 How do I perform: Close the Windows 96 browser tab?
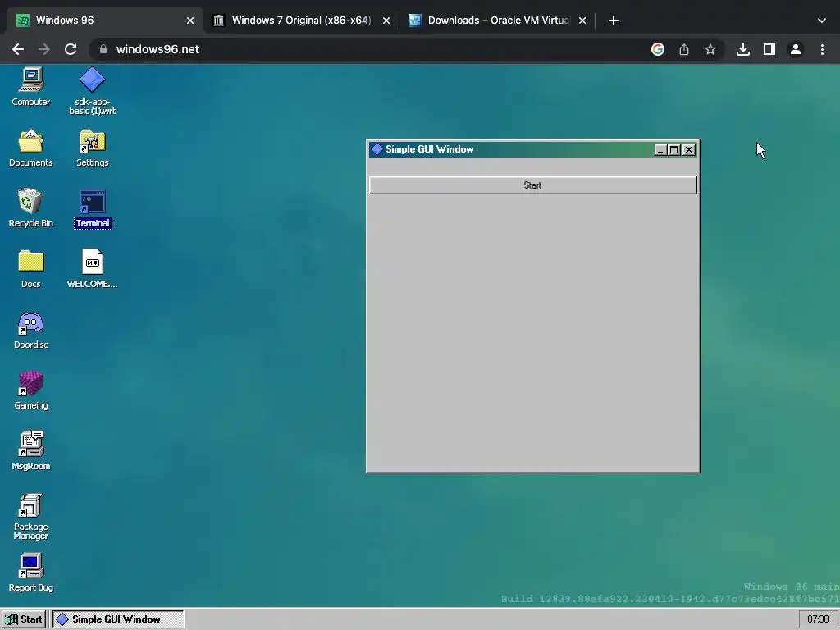coord(190,21)
